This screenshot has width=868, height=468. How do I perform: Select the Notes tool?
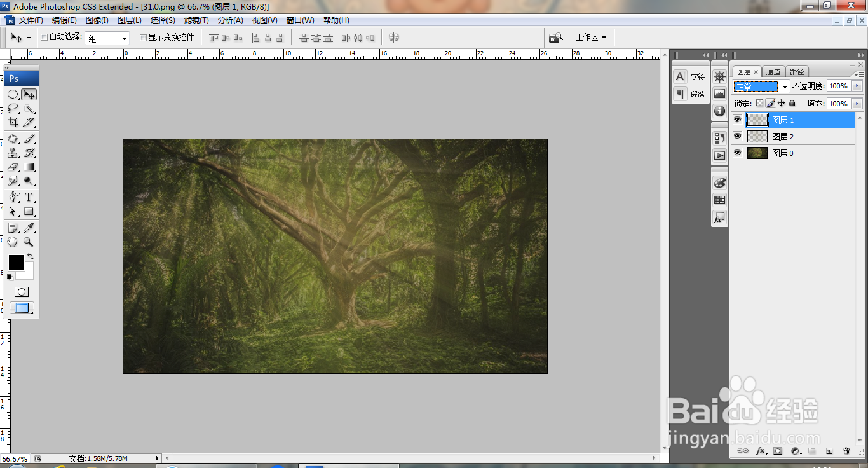[13, 228]
